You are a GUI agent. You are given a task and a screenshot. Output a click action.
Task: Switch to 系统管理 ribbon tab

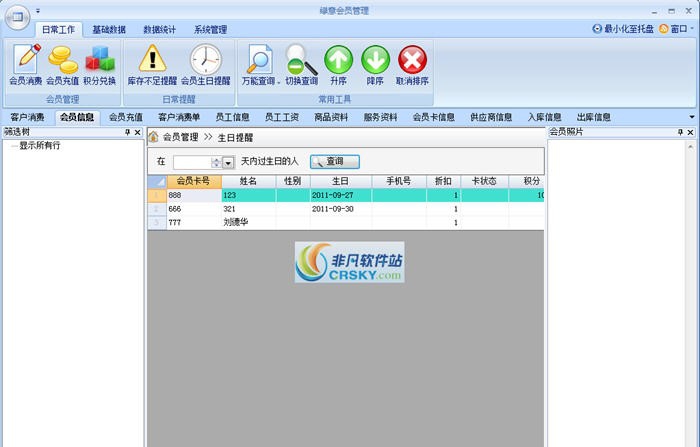coord(210,29)
